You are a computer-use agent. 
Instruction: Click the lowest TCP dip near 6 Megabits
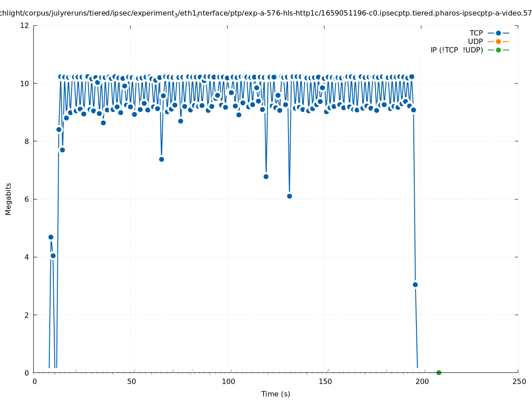(x=289, y=196)
